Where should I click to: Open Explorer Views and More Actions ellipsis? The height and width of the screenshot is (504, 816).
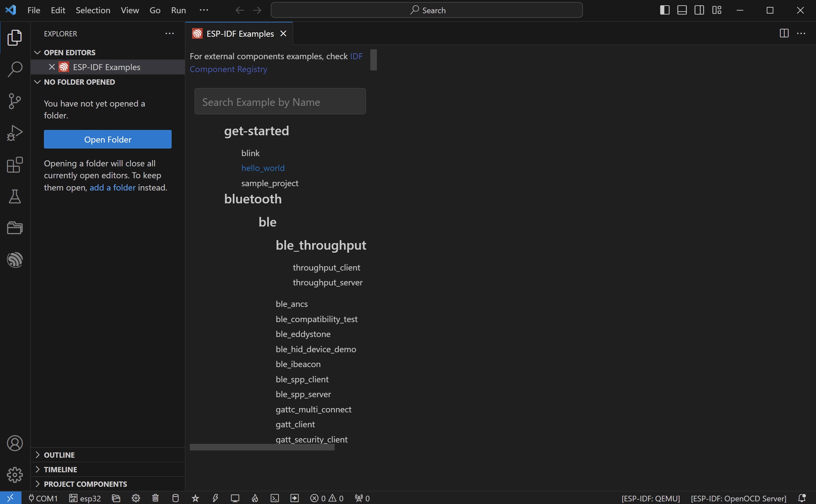tap(170, 34)
